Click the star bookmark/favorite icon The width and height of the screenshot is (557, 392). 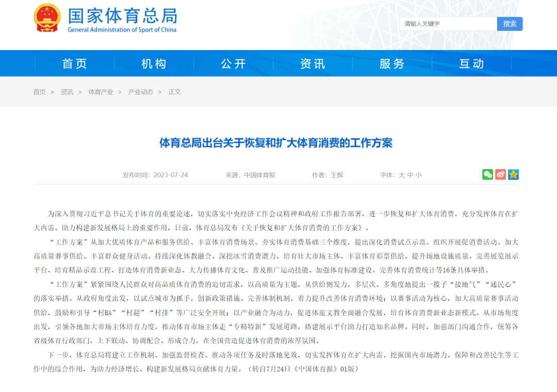[513, 174]
